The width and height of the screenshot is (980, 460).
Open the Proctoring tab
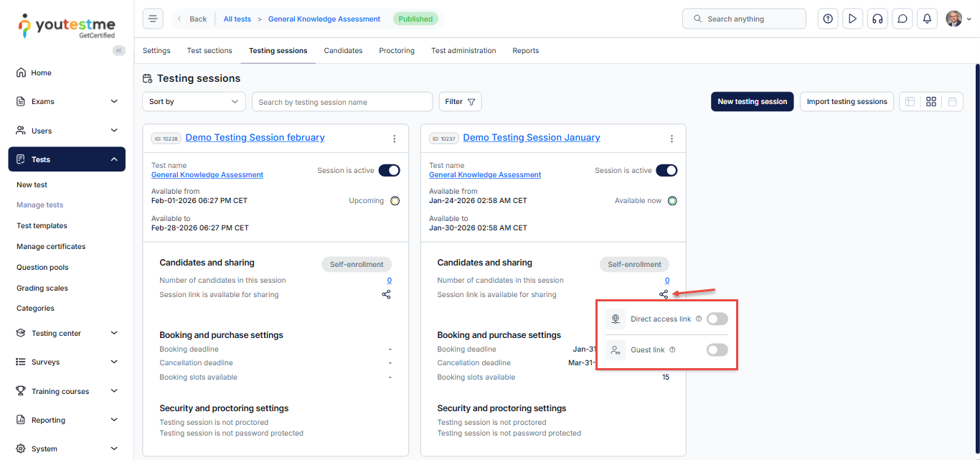(x=397, y=51)
